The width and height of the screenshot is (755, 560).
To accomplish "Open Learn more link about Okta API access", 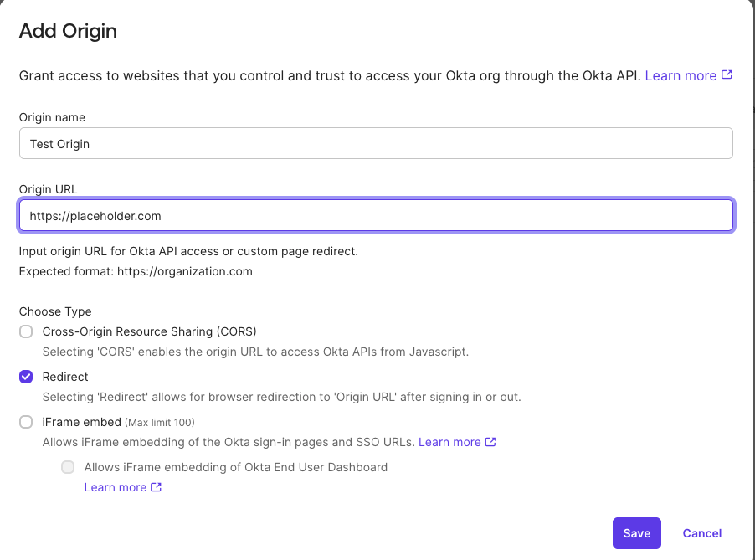I will tap(681, 75).
